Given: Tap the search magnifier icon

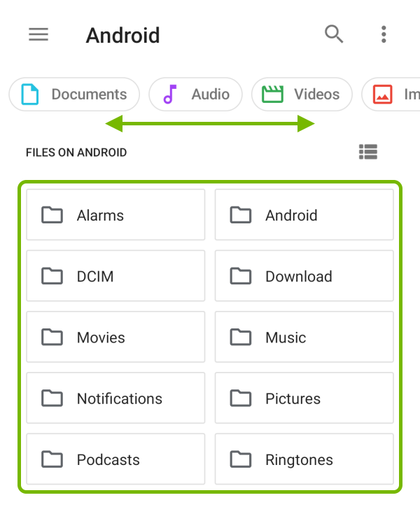Looking at the screenshot, I should [334, 34].
